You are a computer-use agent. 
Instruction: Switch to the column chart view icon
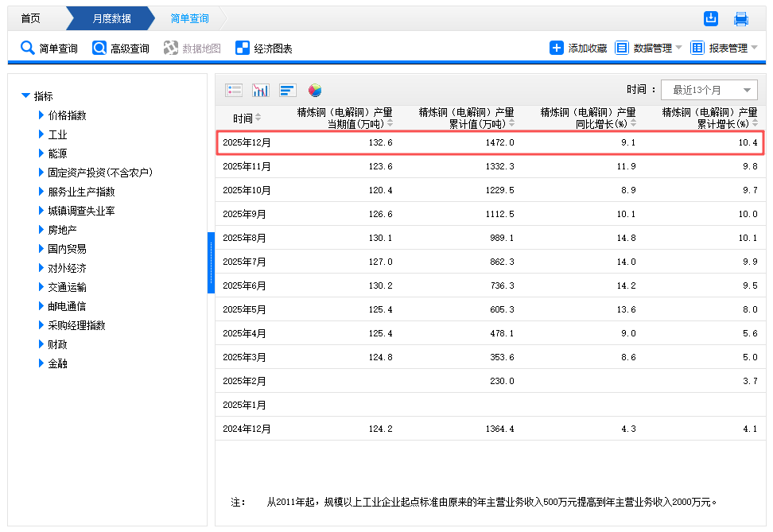click(261, 90)
